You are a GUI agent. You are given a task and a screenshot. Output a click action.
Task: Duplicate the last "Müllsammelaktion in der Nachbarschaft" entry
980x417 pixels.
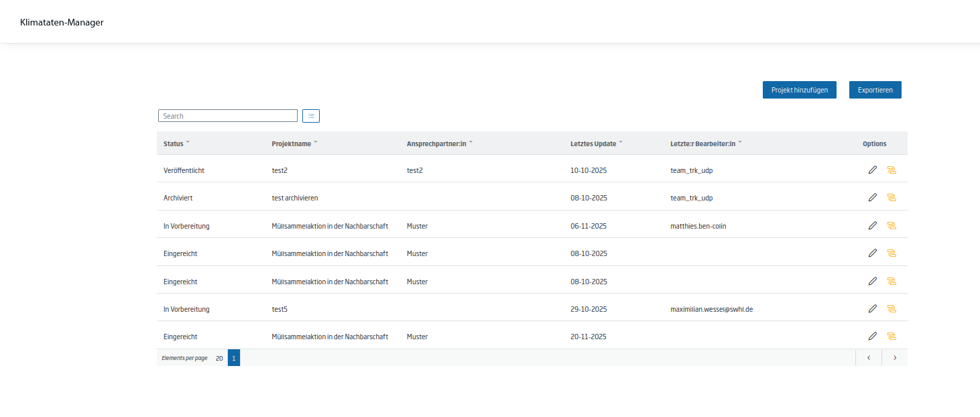(892, 336)
